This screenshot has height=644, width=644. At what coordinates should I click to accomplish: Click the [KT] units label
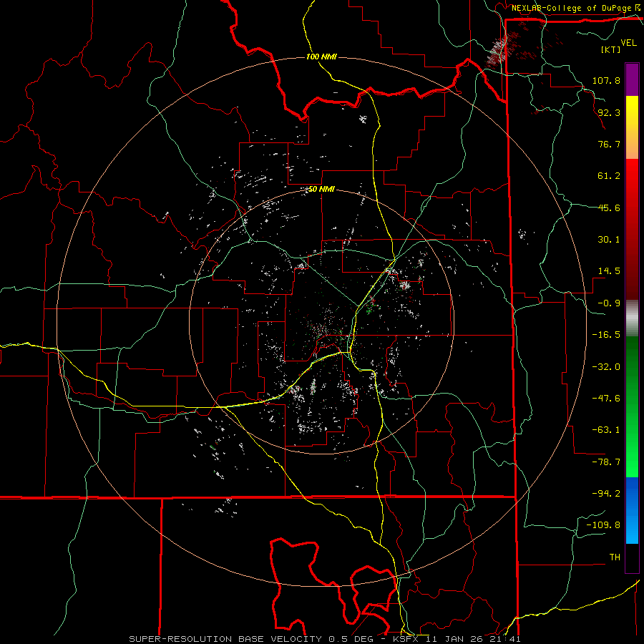[610, 49]
